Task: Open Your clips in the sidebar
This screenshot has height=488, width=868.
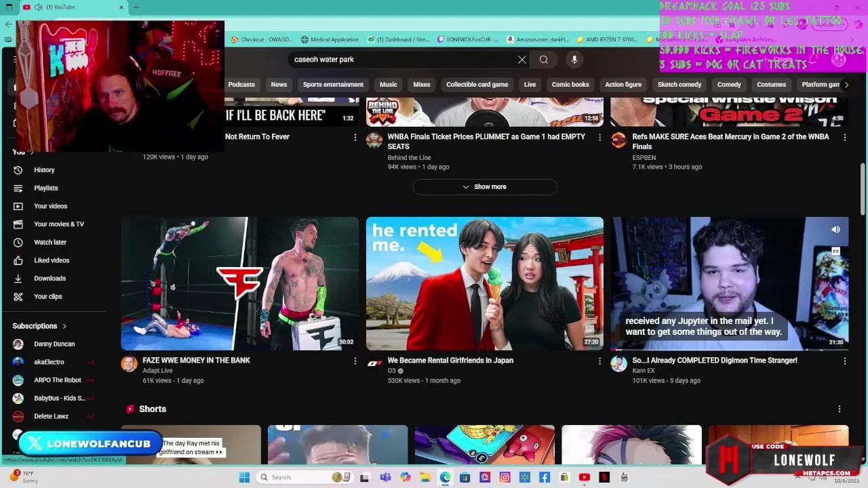Action: pos(47,297)
